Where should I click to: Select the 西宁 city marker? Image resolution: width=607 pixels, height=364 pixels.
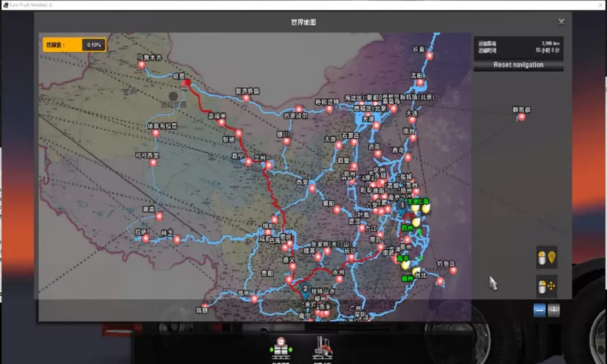point(248,162)
